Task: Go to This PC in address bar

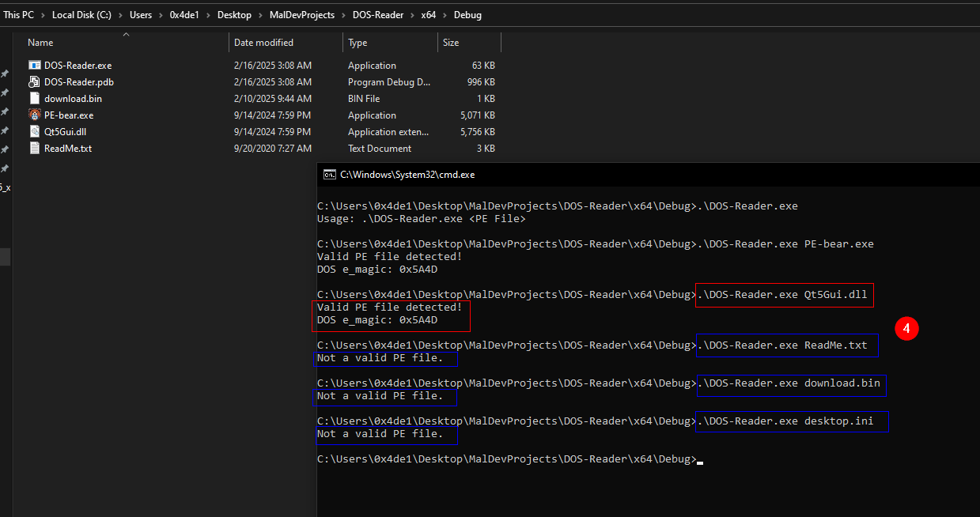Action: pyautogui.click(x=19, y=15)
